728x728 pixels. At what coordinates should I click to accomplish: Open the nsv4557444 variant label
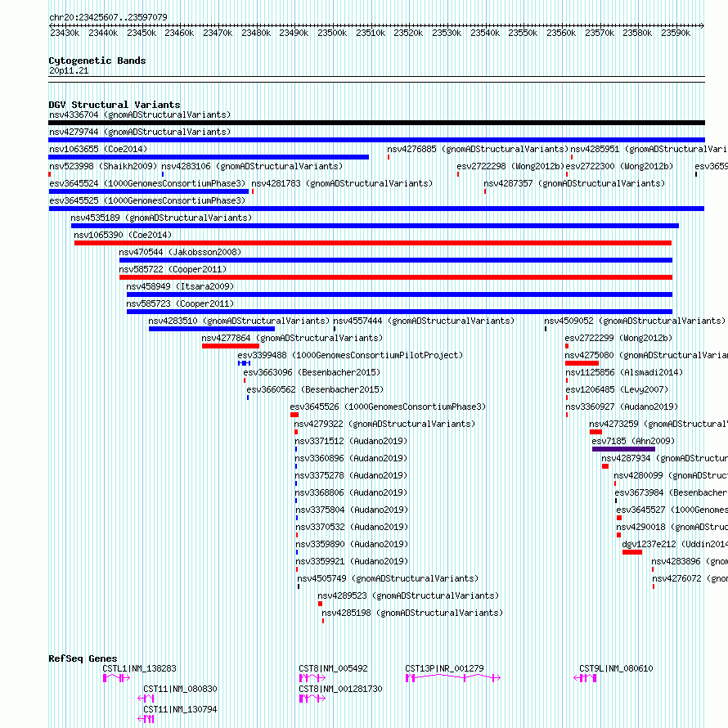424,321
